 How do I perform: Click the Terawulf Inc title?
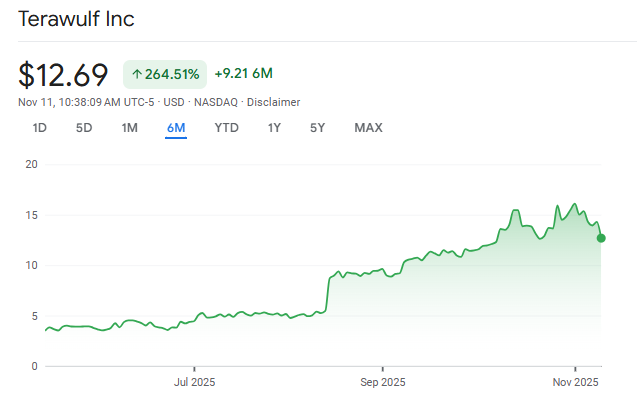77,19
